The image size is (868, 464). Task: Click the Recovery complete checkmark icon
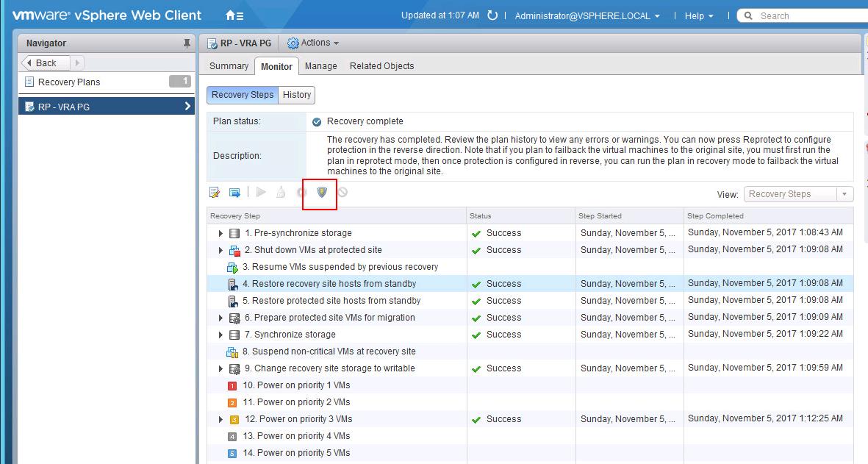coord(317,122)
